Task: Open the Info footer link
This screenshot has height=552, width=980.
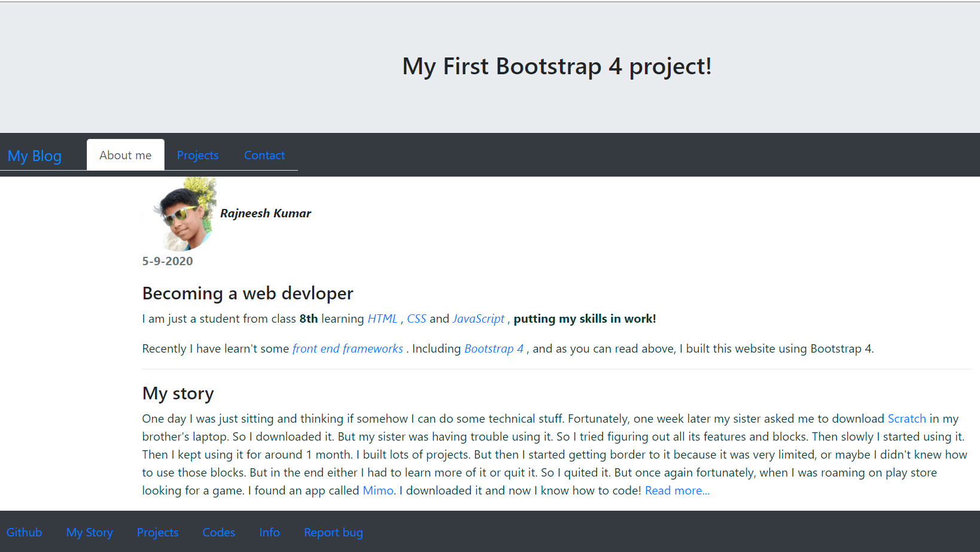Action: click(270, 532)
